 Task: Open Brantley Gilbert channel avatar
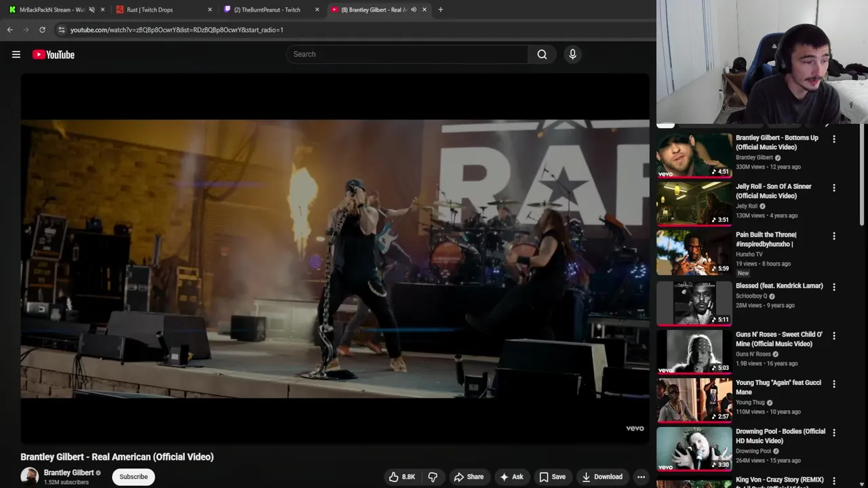pos(29,476)
